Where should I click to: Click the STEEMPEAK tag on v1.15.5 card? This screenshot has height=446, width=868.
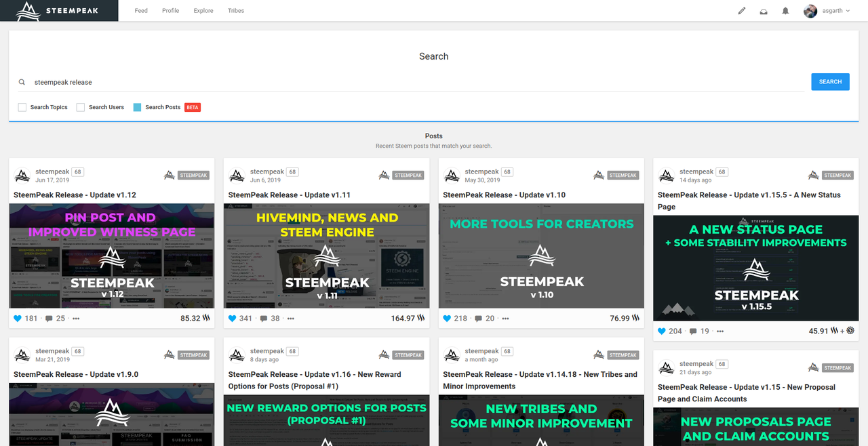pos(837,176)
